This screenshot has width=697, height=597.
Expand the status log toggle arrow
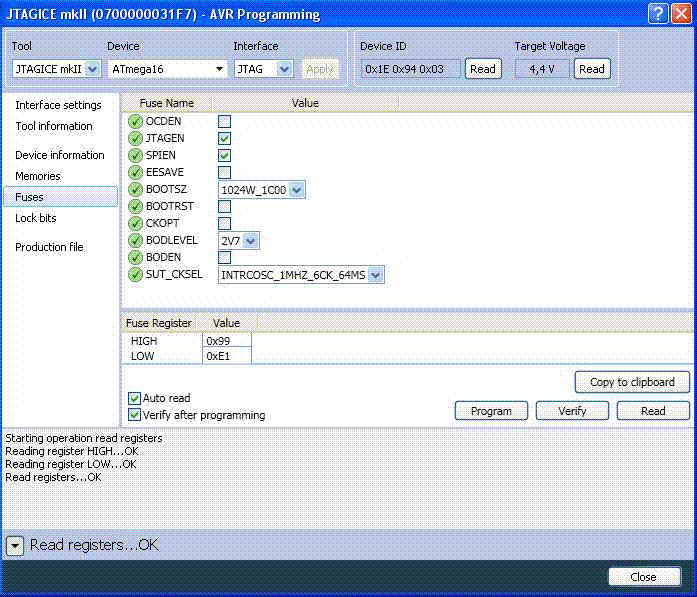(x=15, y=545)
